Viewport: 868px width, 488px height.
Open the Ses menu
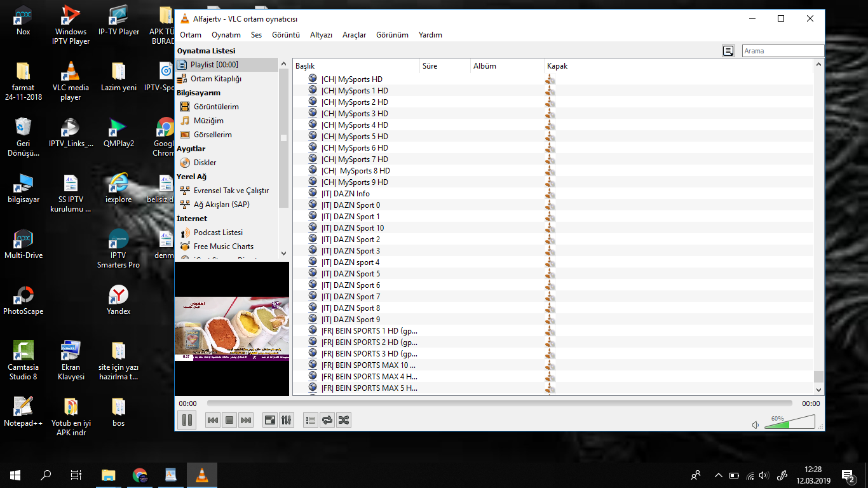pos(256,35)
